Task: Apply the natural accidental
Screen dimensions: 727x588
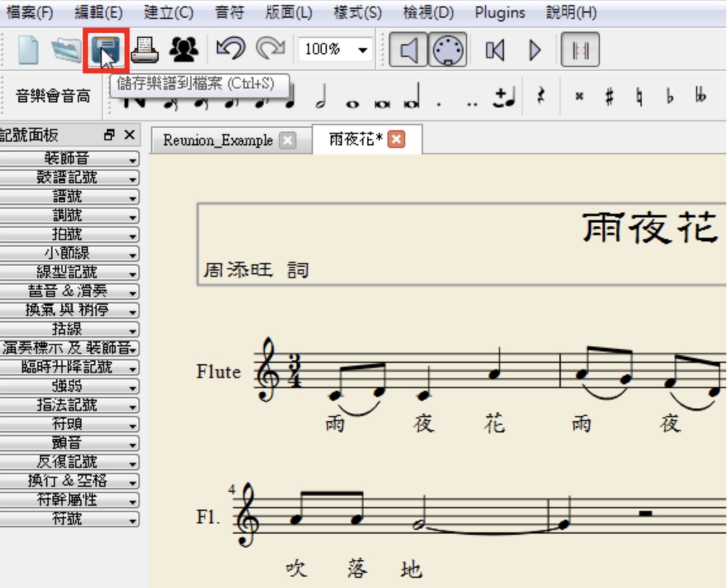Action: 640,97
